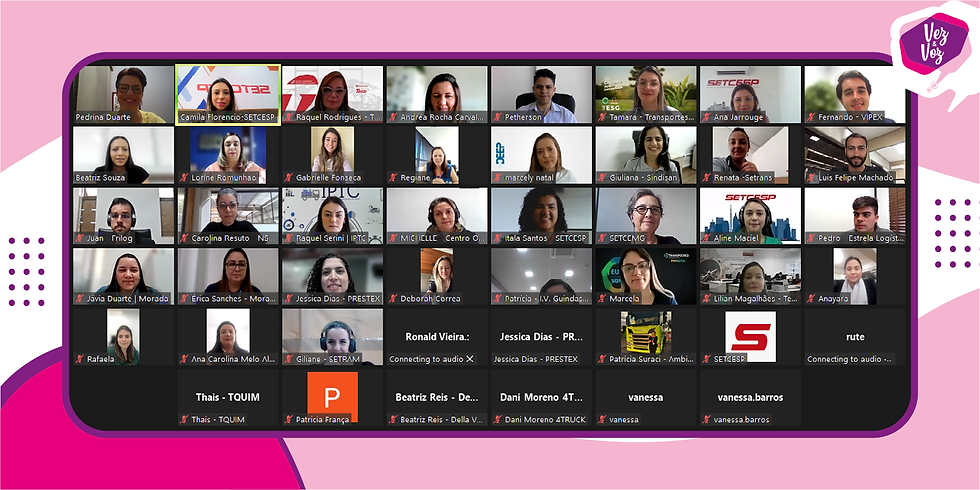Open Beatriz Souza's video tile
The height and width of the screenshot is (490, 980).
tap(123, 154)
